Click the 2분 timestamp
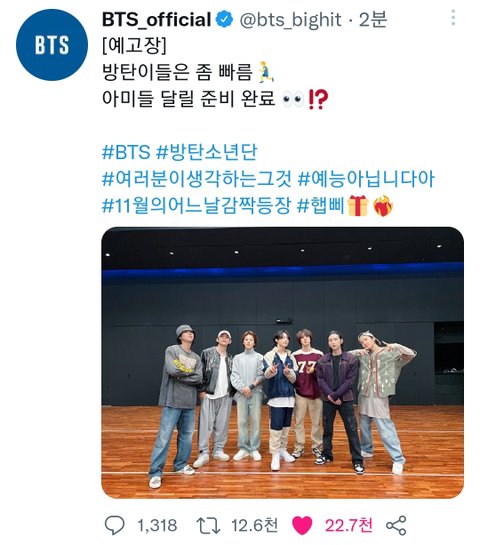Viewport: 480px width, 545px height. 373,19
